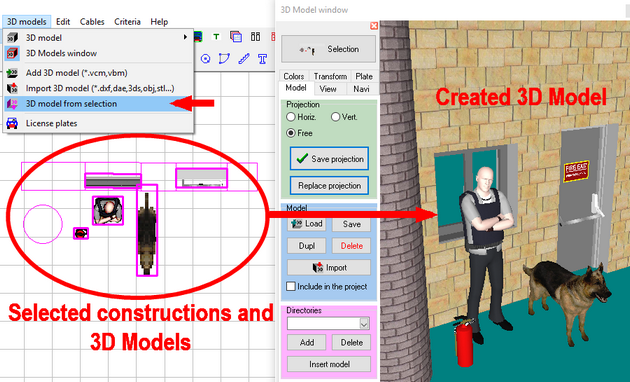630x382 pixels.
Task: Switch to the Colors tab
Action: (294, 76)
